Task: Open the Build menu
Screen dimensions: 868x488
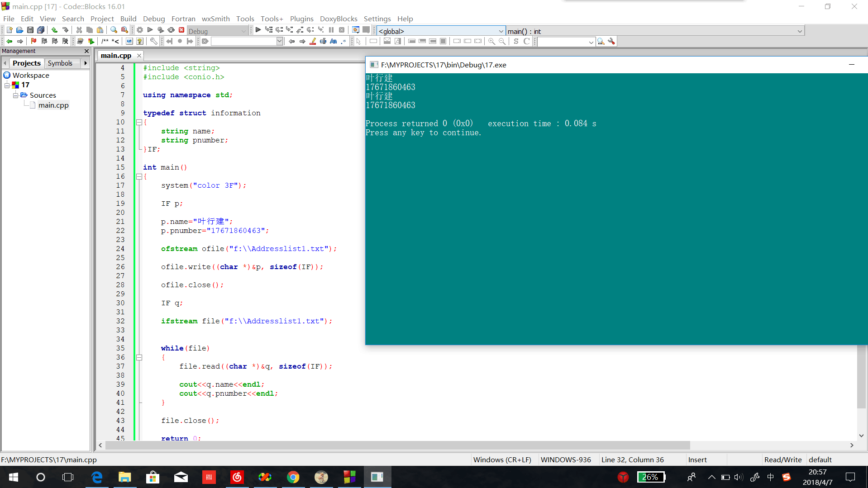Action: click(128, 19)
